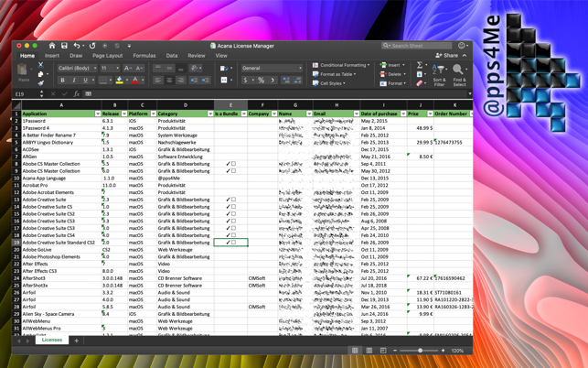Screen dimensions: 588x368
Task: Increase cell indent
Action: 206,80
